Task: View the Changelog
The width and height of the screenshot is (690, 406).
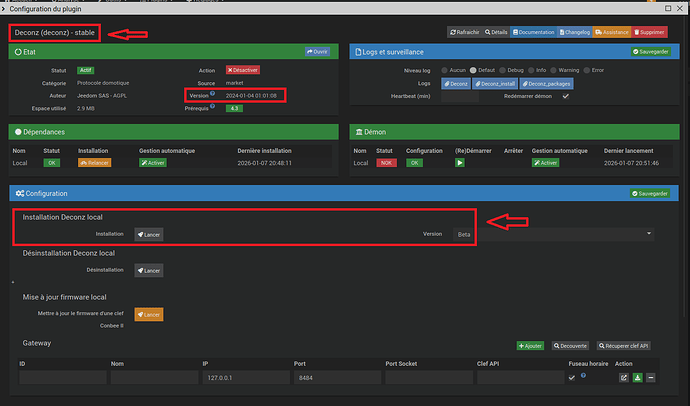Action: point(575,32)
